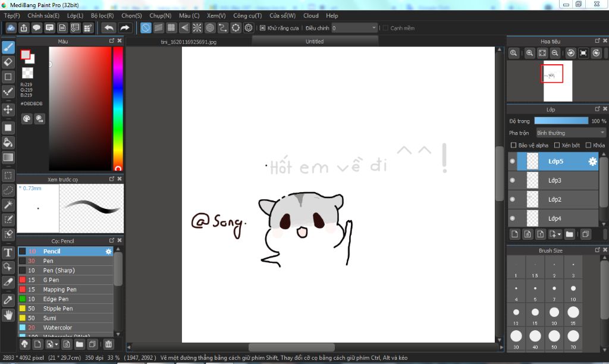Click the Undo arrow button
609x364 pixels.
click(x=109, y=28)
